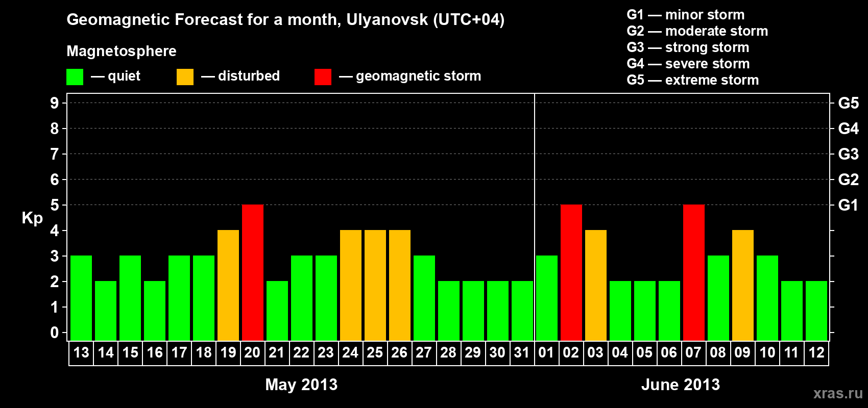The width and height of the screenshot is (868, 408).
Task: Click the green bar for May 29
Action: (x=473, y=311)
